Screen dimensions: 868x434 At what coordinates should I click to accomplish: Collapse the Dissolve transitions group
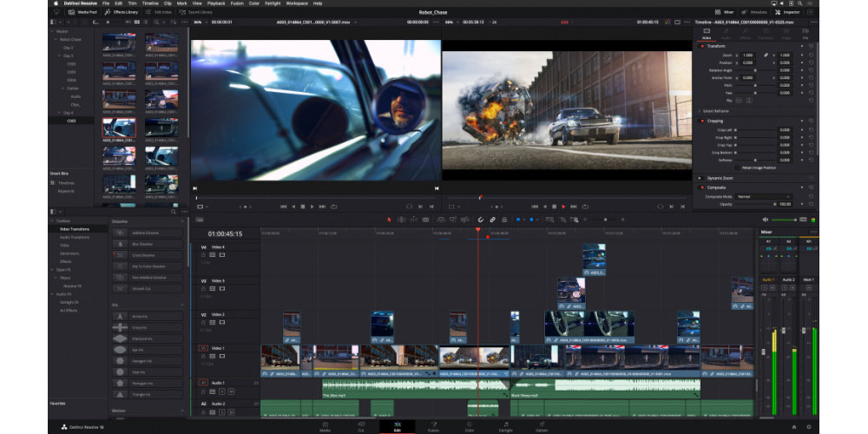click(182, 221)
